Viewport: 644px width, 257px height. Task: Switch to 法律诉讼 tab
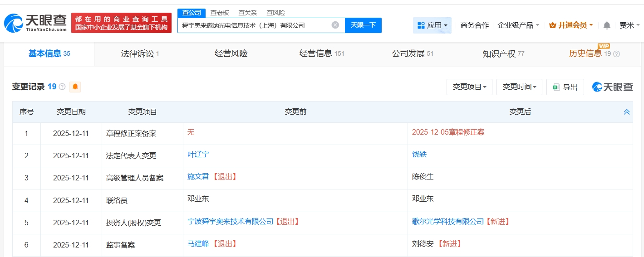140,54
